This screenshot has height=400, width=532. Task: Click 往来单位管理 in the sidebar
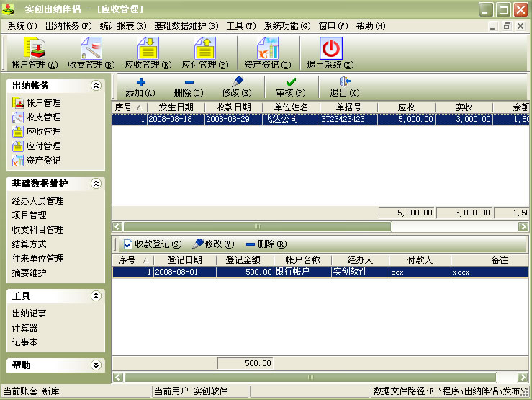(38, 259)
